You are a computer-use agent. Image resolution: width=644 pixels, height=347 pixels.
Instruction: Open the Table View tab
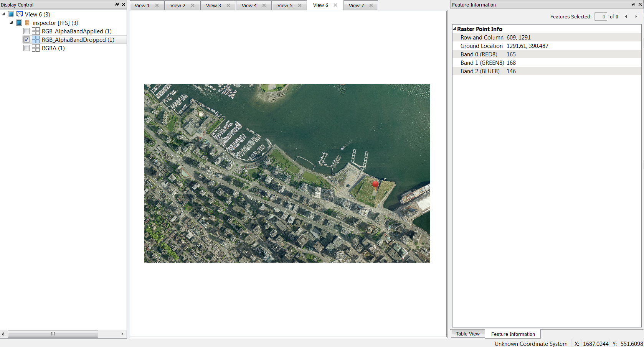pos(468,334)
